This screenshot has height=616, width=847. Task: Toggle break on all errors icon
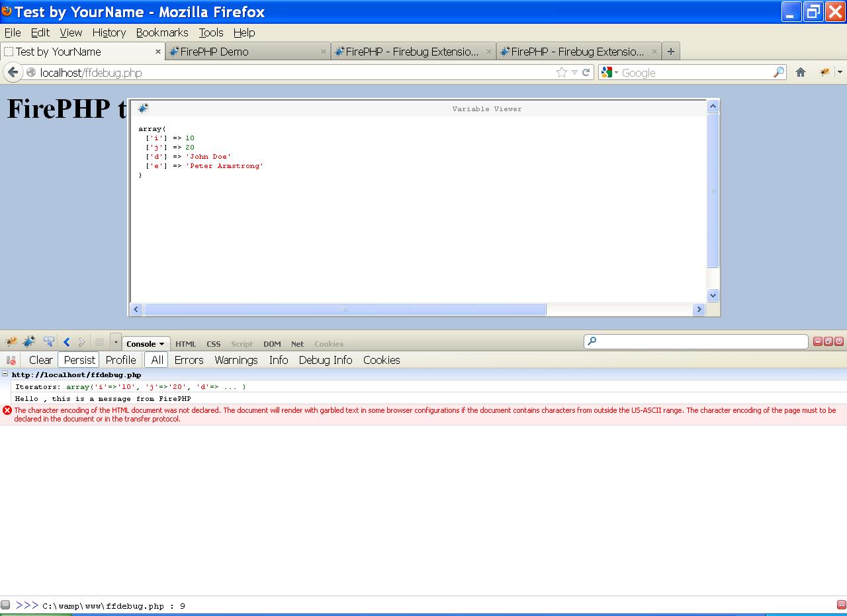click(x=11, y=360)
